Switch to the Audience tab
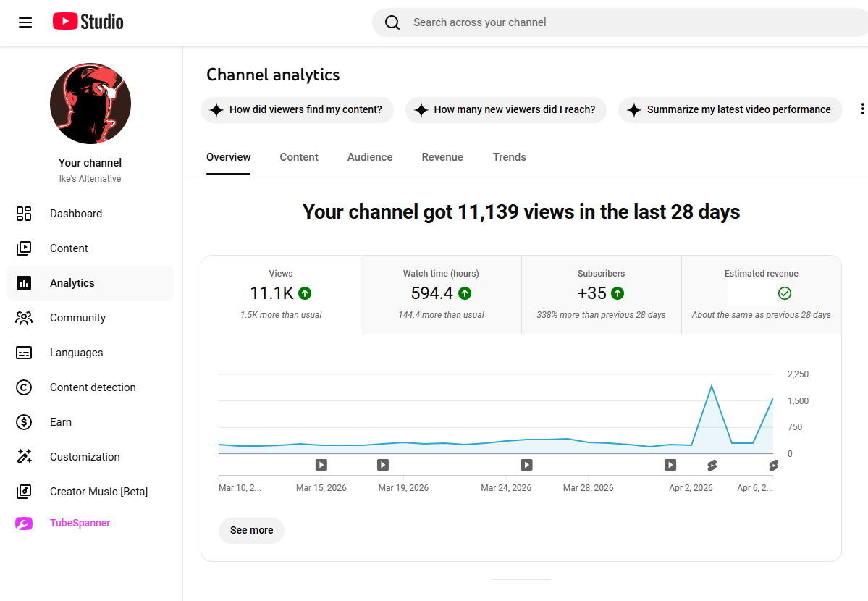The height and width of the screenshot is (601, 868). coord(370,157)
